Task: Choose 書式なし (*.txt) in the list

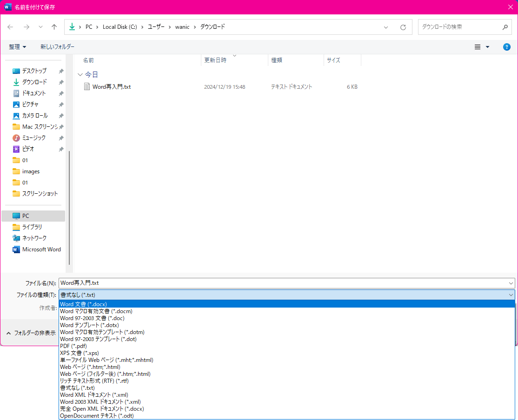Action: tap(287, 387)
